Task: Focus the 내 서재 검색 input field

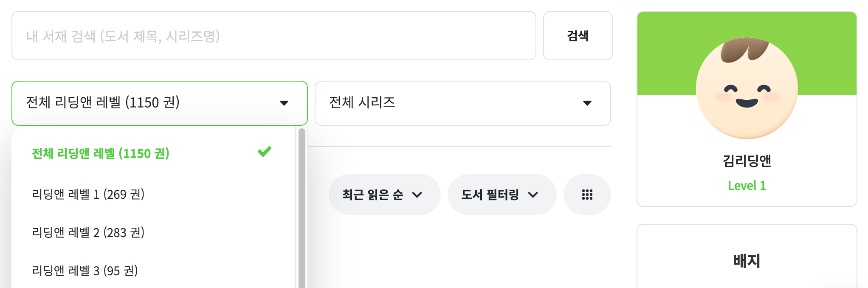Action: tap(273, 36)
